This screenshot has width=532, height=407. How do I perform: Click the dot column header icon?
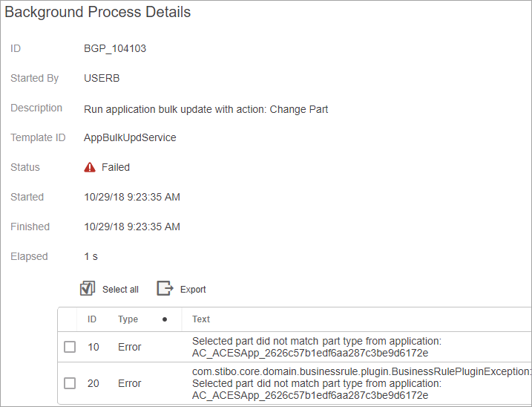[x=165, y=319]
